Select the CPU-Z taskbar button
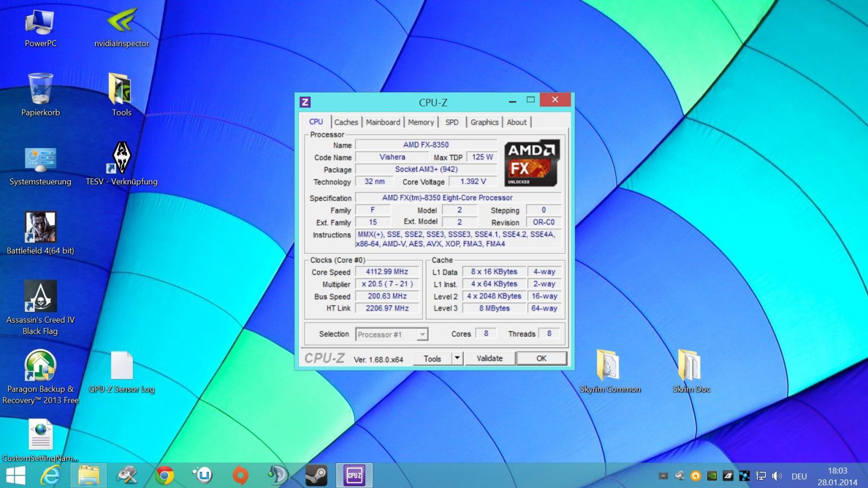The image size is (868, 488). [354, 476]
